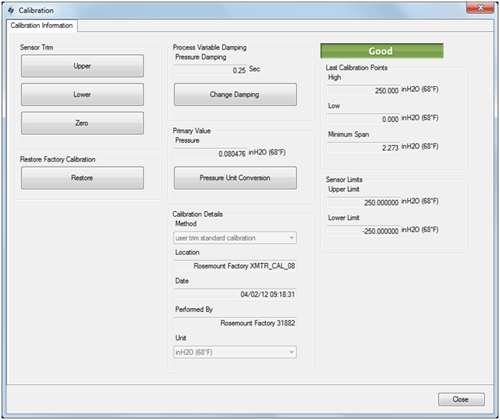
Task: Click the Low calibration point field
Action: coord(363,119)
